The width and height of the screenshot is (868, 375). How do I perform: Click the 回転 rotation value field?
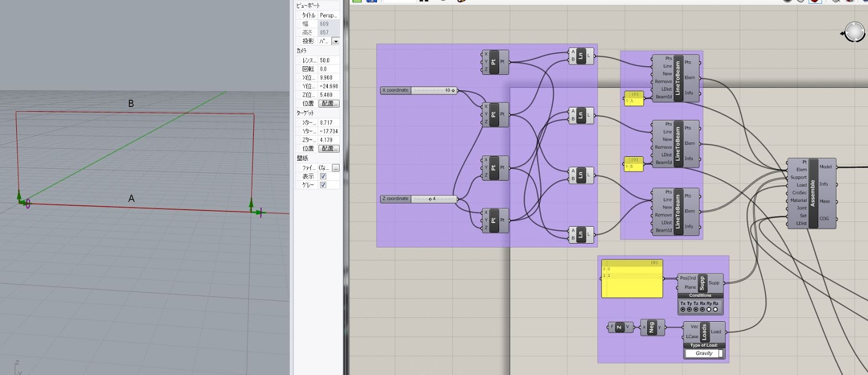click(x=329, y=69)
